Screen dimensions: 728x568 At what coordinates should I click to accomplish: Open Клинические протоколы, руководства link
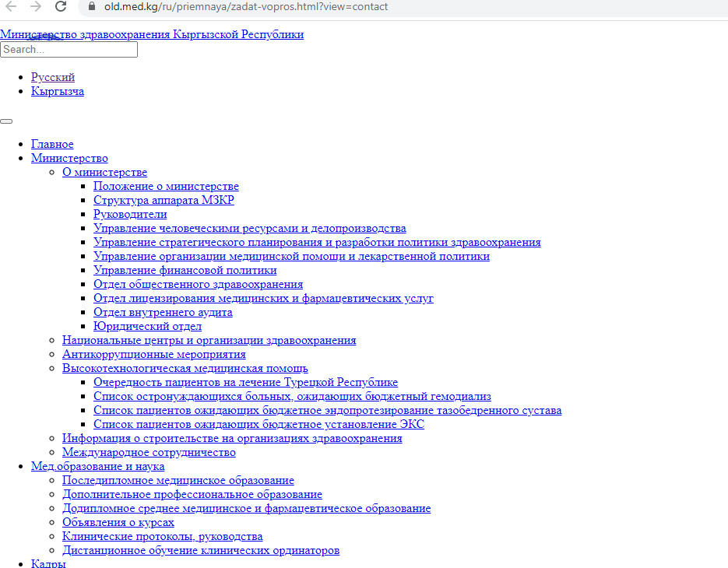pyautogui.click(x=162, y=537)
